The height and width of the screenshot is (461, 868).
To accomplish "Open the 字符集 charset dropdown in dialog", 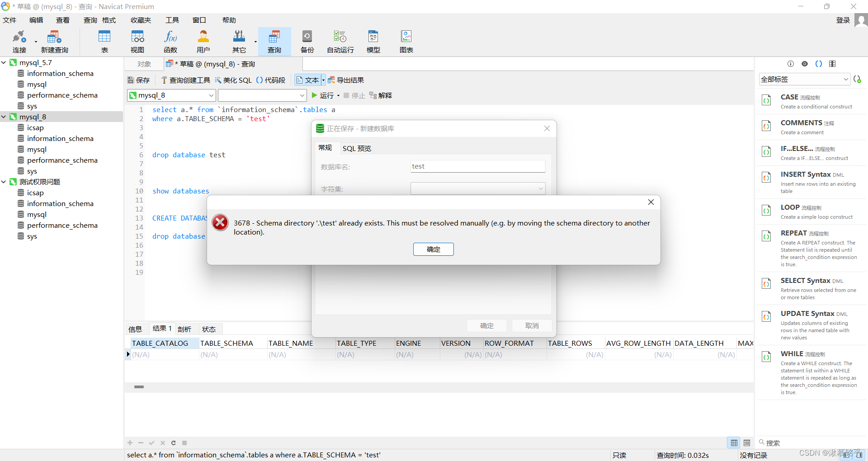I will pyautogui.click(x=478, y=189).
